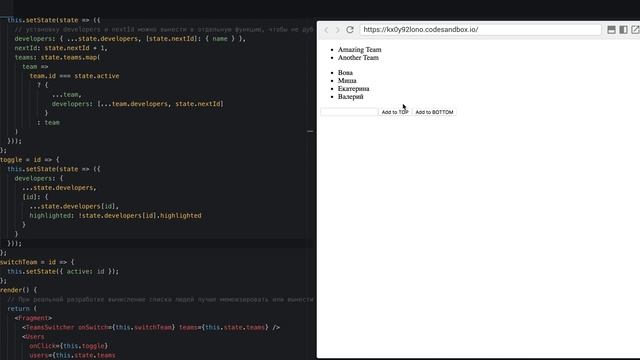The image size is (640, 360).
Task: Click the developer named Миша
Action: point(347,81)
